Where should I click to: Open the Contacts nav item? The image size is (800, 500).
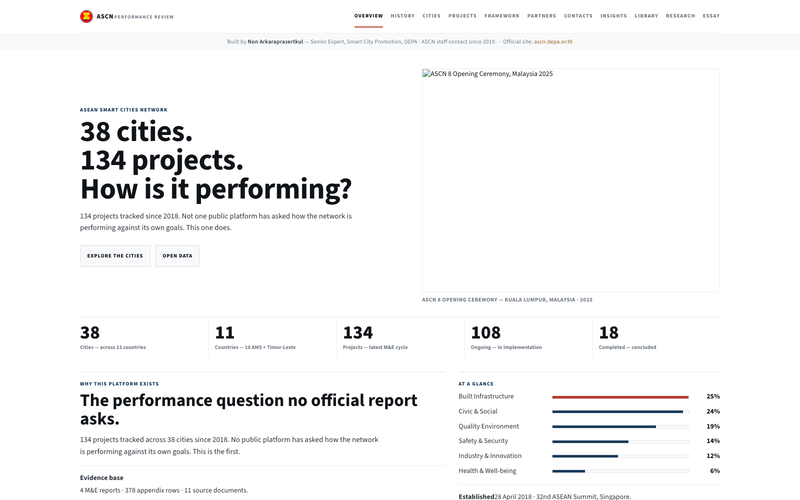click(x=578, y=16)
